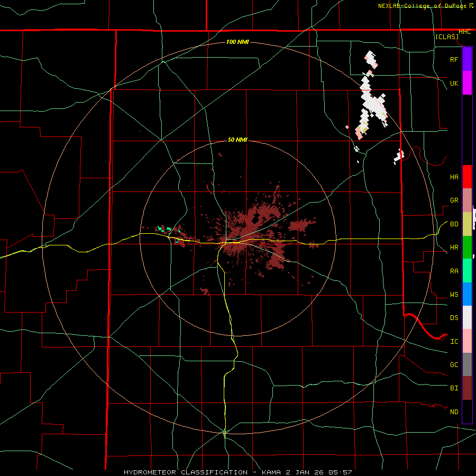Select the GR graupel color swatch
The image size is (476, 476).
[x=467, y=200]
